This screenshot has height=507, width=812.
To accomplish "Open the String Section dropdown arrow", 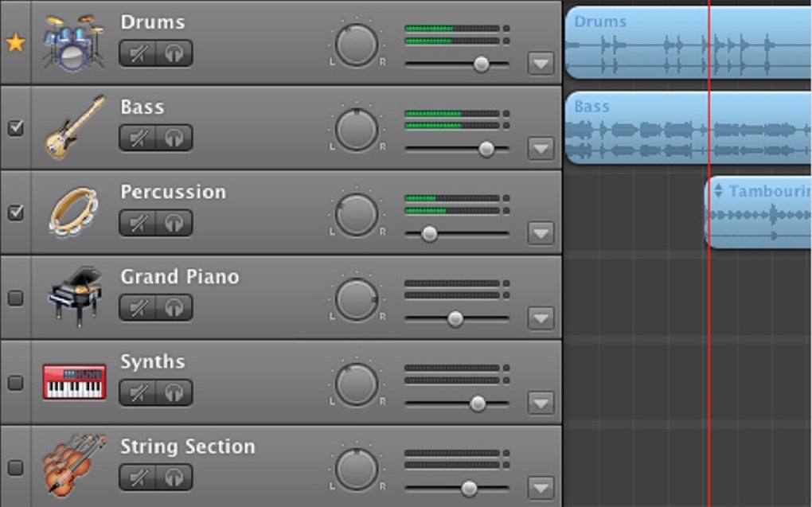I will [x=541, y=487].
